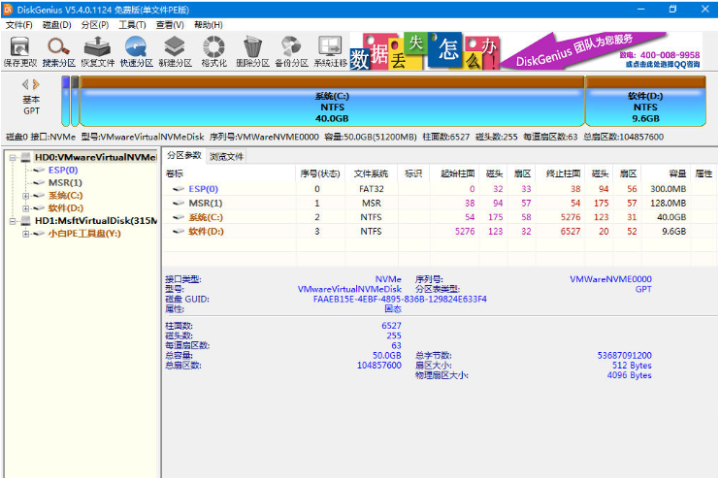718x478 pixels.
Task: Collapse the HD0:VMwareVirtualNVMe disk node
Action: click(x=11, y=158)
